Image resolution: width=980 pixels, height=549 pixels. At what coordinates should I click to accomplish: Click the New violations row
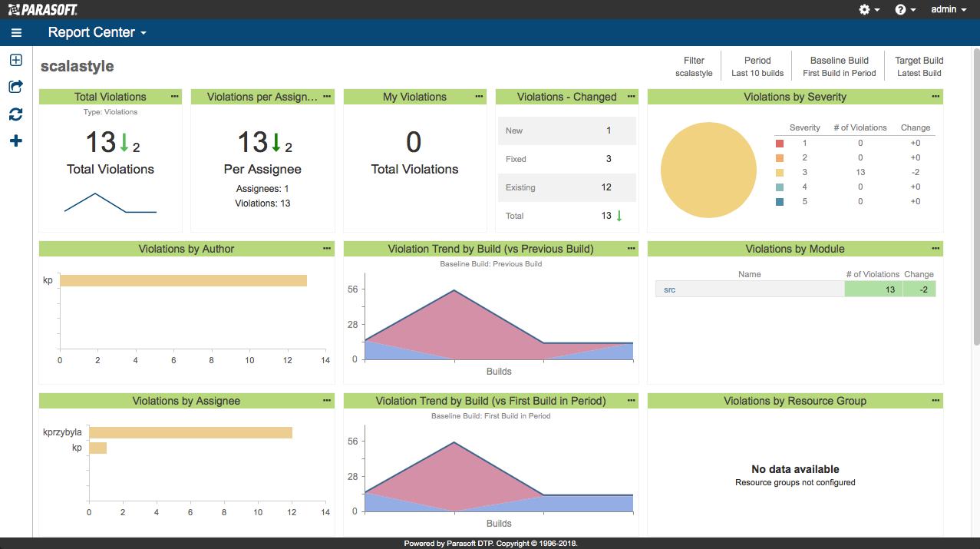[567, 131]
